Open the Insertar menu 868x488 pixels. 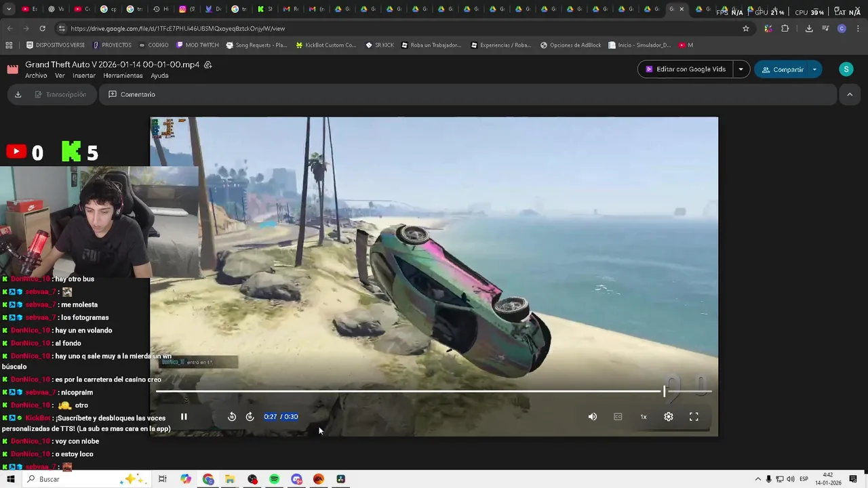point(84,76)
